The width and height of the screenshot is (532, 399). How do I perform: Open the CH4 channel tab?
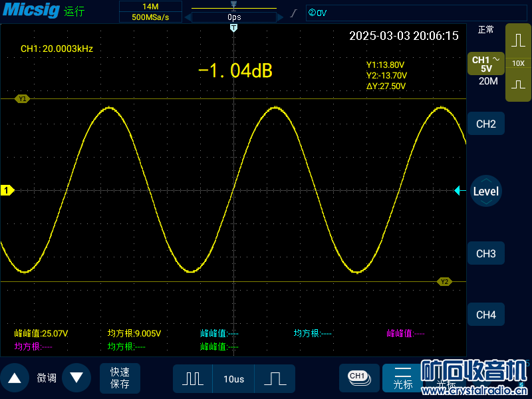pos(486,315)
